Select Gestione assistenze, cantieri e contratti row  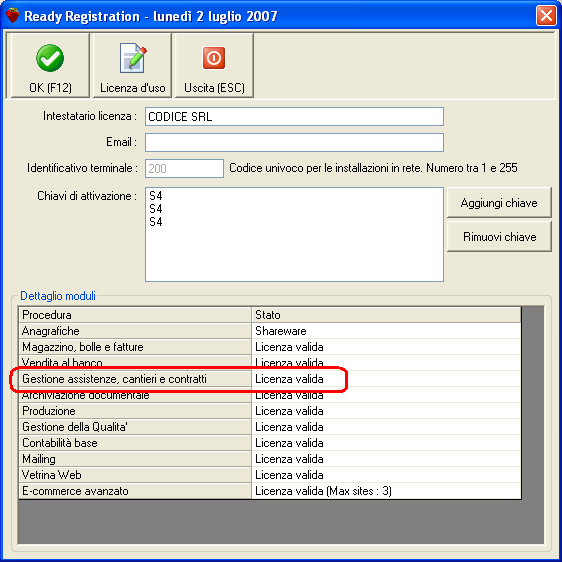270,379
